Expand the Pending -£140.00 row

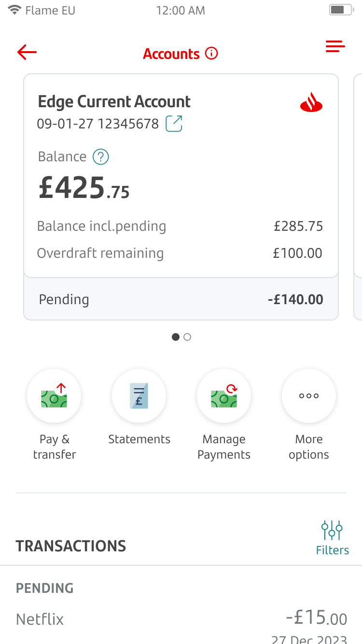(x=181, y=299)
